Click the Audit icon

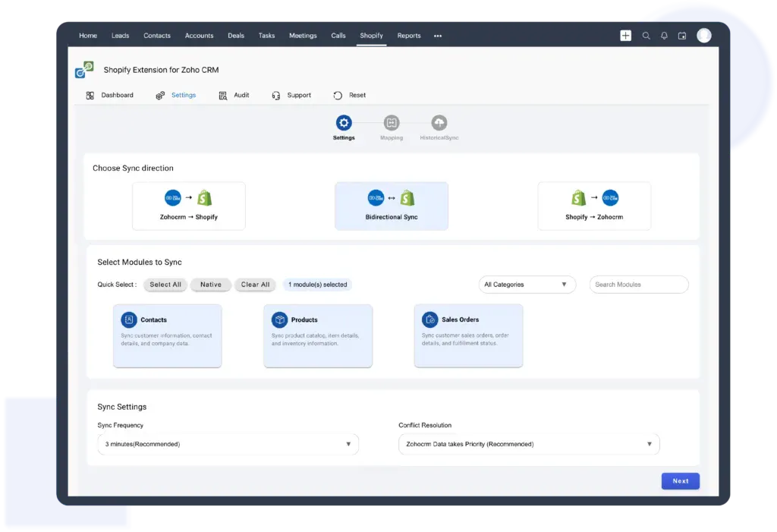[223, 95]
